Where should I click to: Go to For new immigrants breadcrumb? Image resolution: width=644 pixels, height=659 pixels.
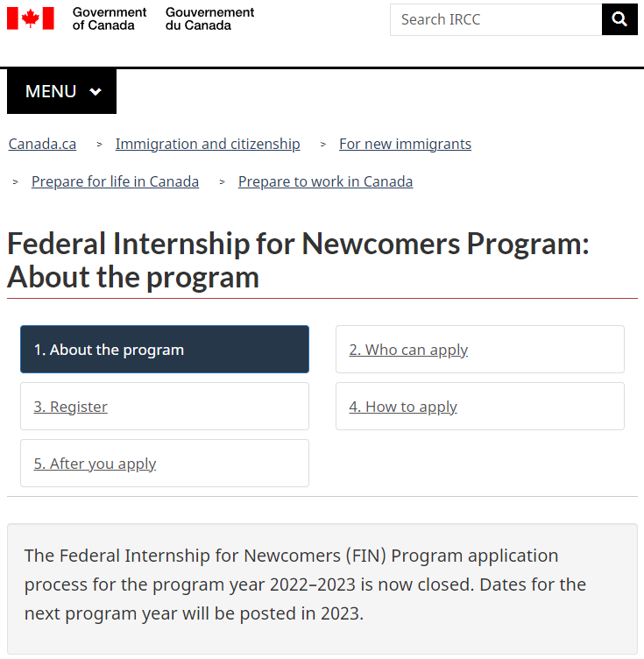click(x=405, y=144)
